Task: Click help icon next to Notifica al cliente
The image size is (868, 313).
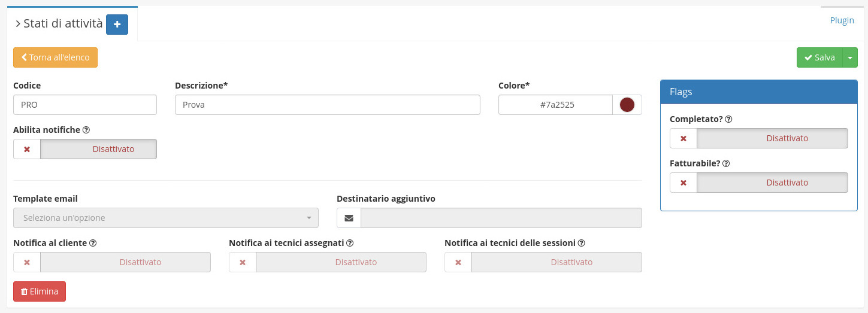Action: [93, 244]
